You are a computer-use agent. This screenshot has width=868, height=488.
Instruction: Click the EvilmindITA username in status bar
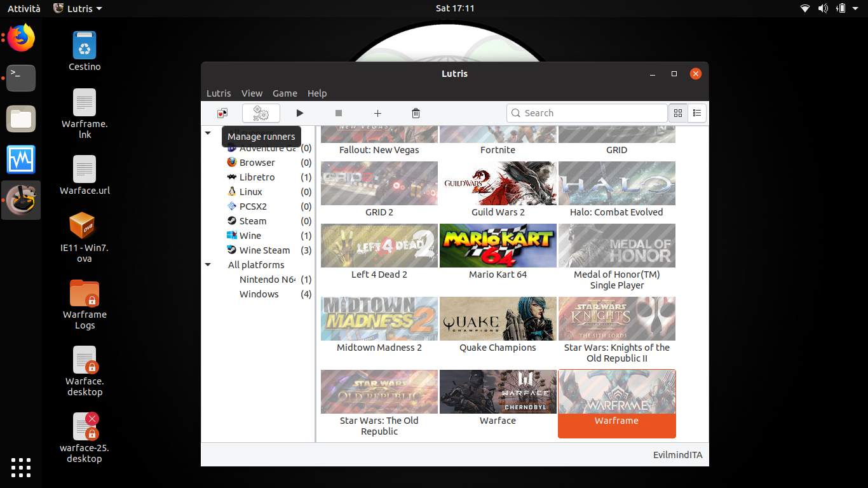tap(677, 455)
